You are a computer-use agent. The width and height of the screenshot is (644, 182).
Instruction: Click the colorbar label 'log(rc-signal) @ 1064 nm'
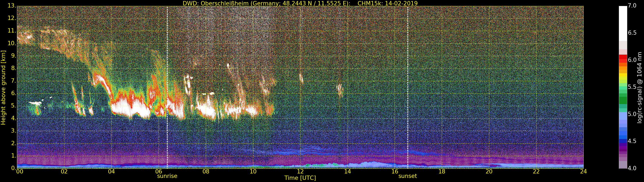(639, 87)
